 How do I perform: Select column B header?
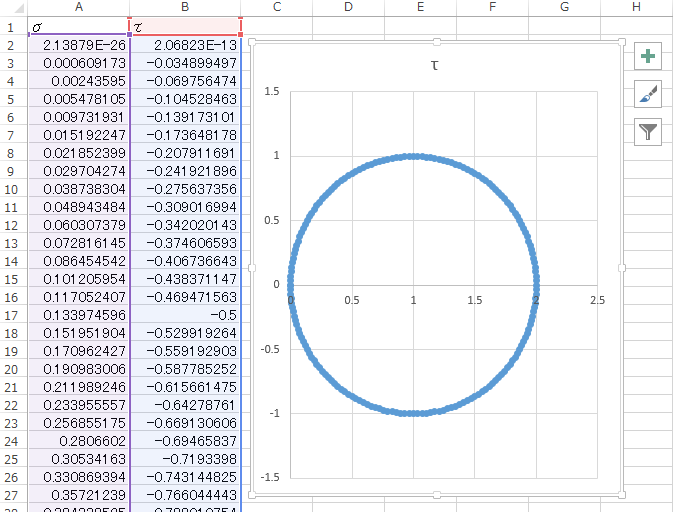coord(185,7)
